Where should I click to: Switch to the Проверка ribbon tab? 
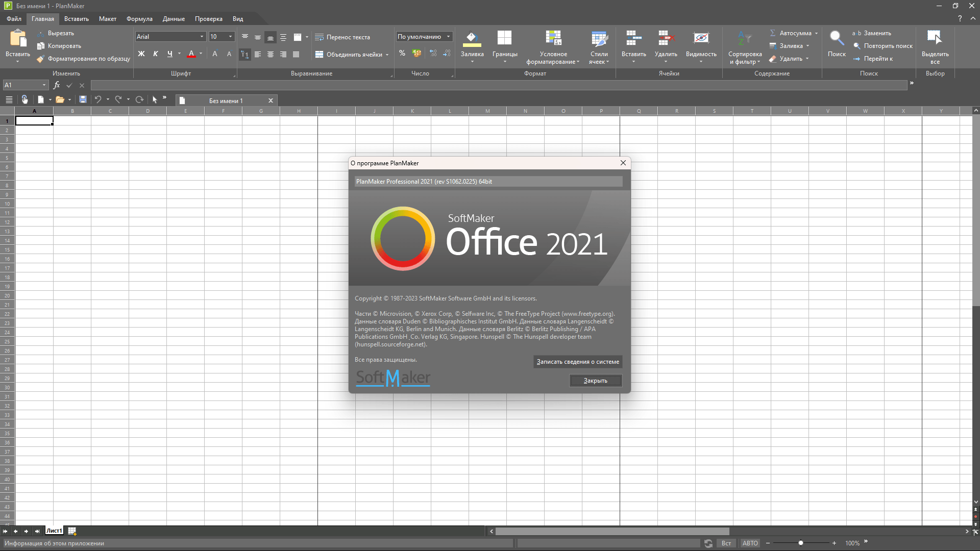pos(208,19)
